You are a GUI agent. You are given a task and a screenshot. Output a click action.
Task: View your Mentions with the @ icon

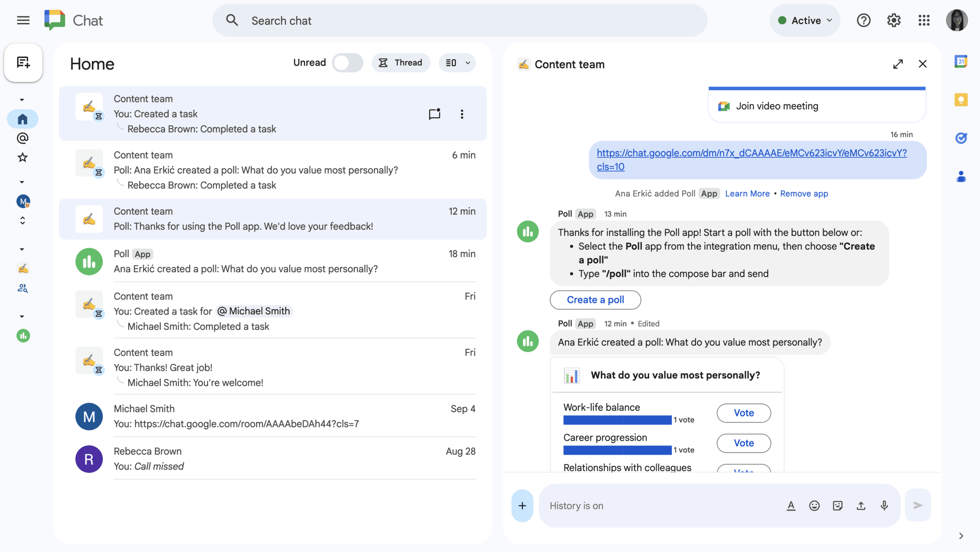(x=22, y=138)
